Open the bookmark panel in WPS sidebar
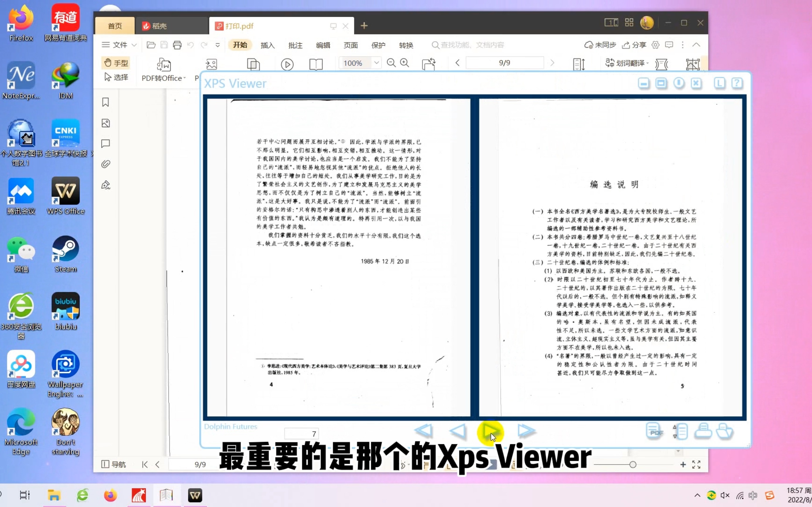 pos(106,102)
